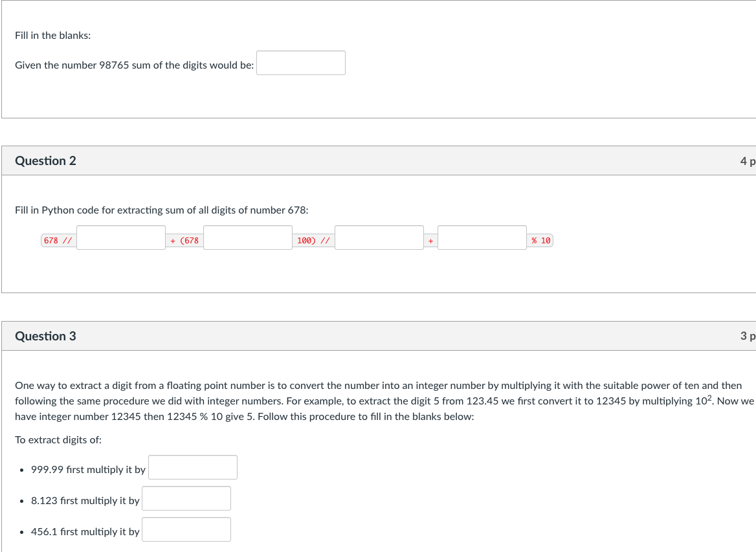Click the blank for 999.99 multiplier

tap(193, 467)
